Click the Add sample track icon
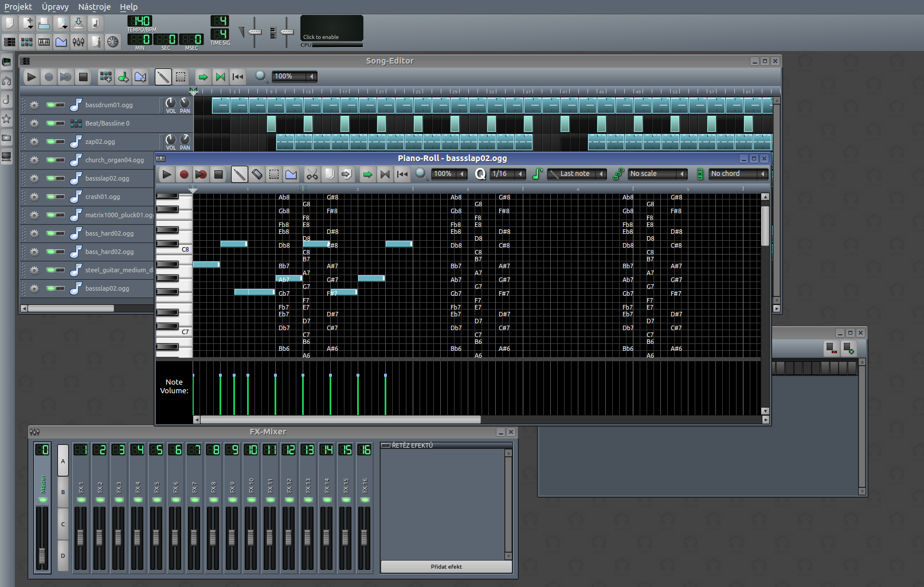Viewport: 924px width, 587px height. click(x=123, y=77)
